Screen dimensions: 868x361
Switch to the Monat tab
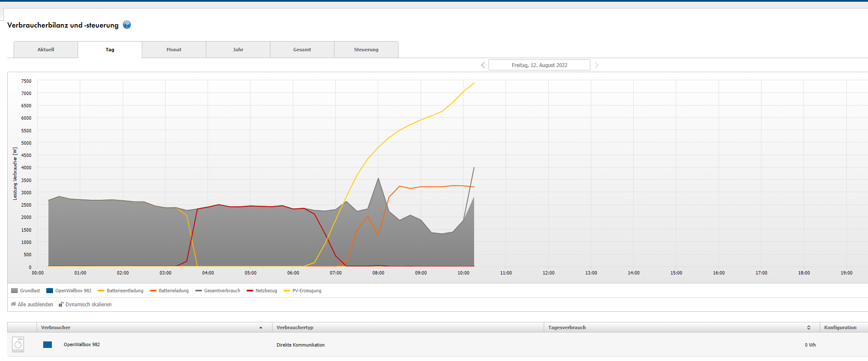coord(174,50)
